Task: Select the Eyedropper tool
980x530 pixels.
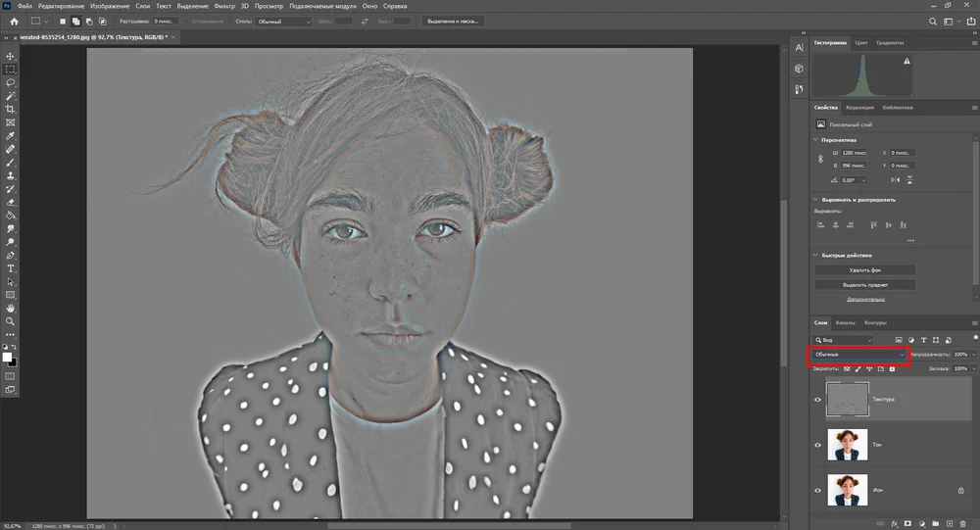Action: click(11, 136)
